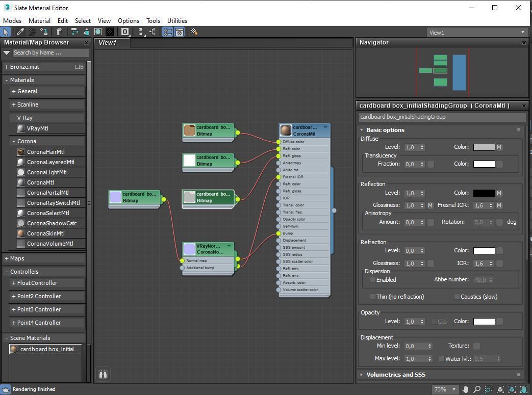Click the Put Material to Scene icon
Viewport: 532px width, 395px height.
[x=32, y=32]
